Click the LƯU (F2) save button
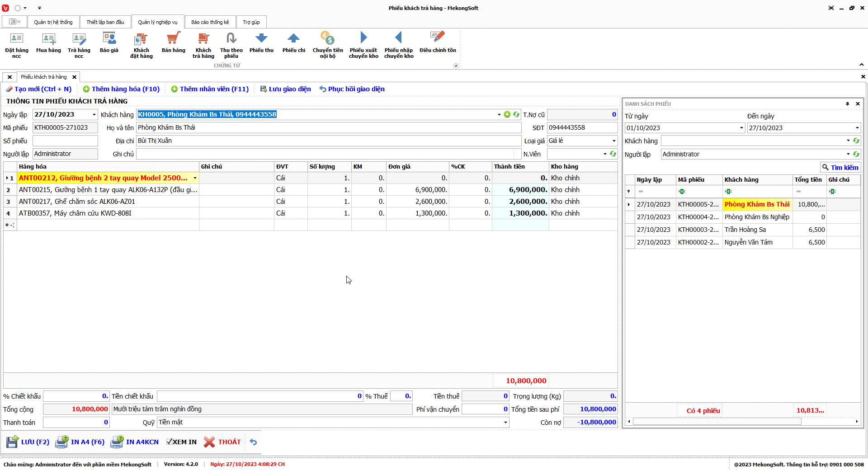This screenshot has width=868, height=470. (28, 442)
